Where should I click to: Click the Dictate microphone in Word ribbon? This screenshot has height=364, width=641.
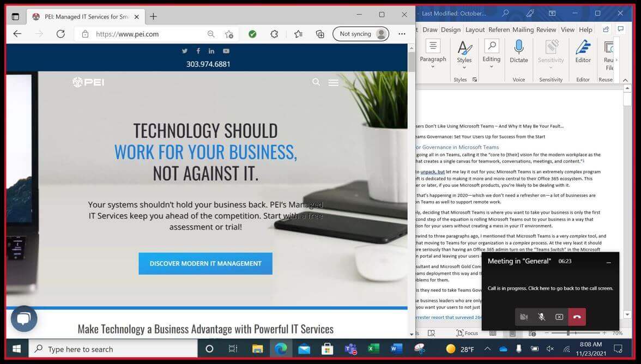click(x=519, y=51)
